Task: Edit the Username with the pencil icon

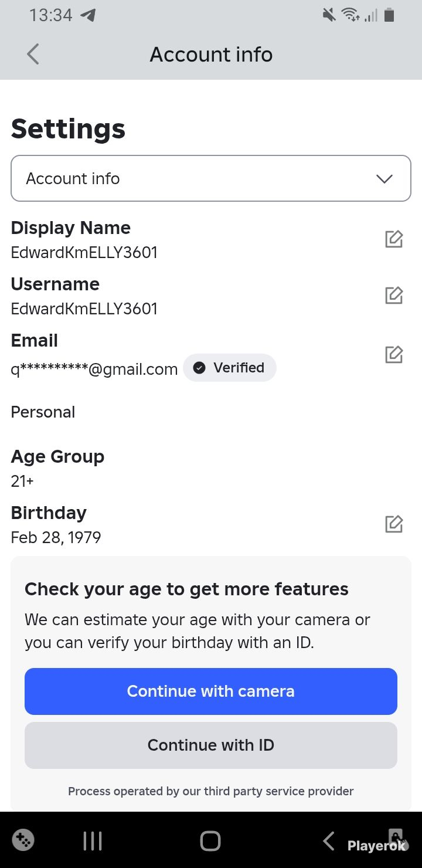Action: click(394, 296)
